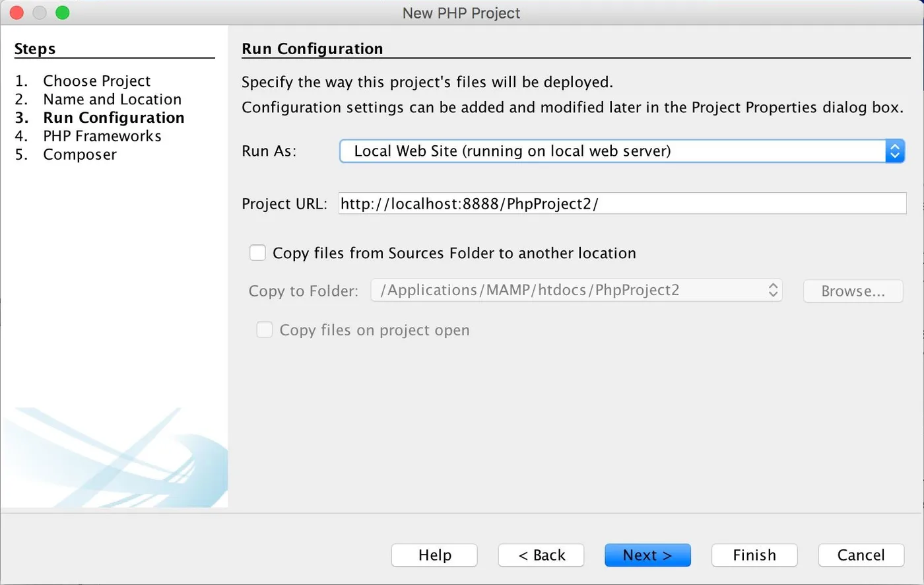Select the Run Configuration step
This screenshot has width=924, height=585.
point(114,118)
